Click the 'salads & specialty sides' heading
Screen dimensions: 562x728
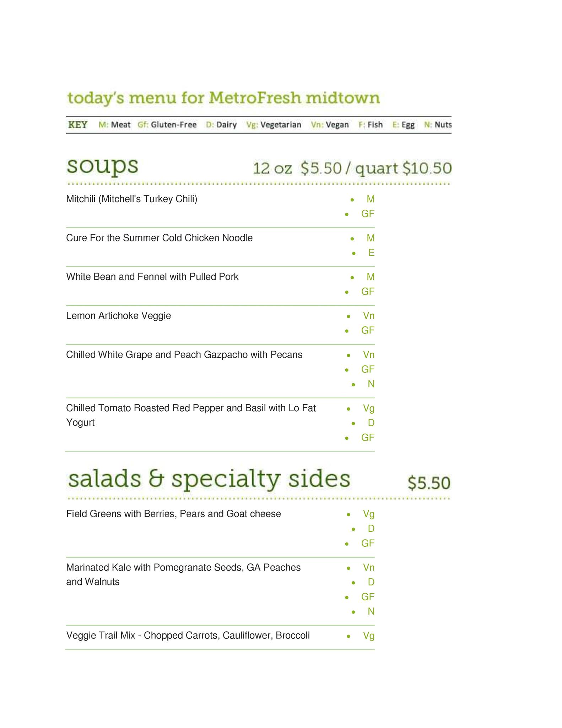point(209,479)
